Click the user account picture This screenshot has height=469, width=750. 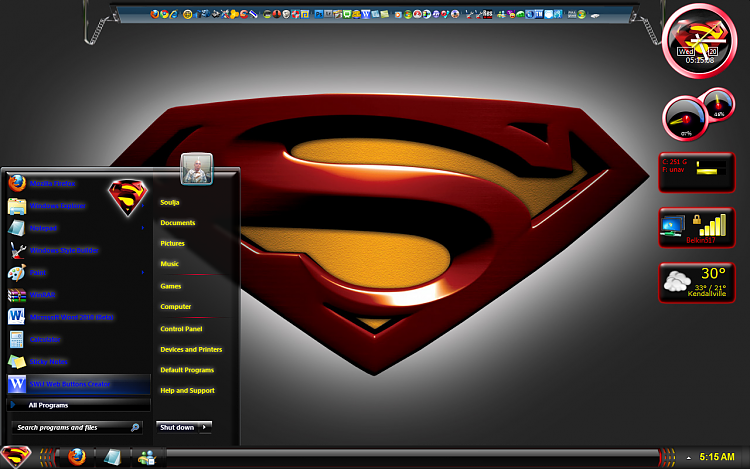coord(197,169)
